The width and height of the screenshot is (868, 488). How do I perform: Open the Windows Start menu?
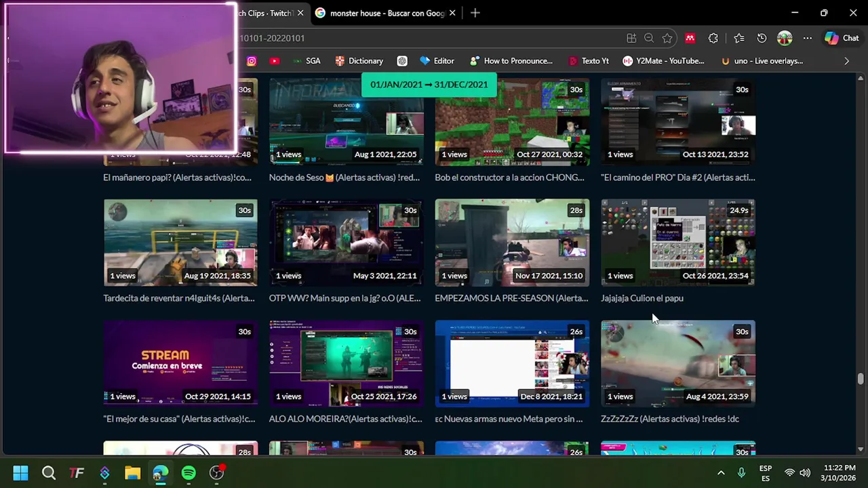tap(20, 472)
